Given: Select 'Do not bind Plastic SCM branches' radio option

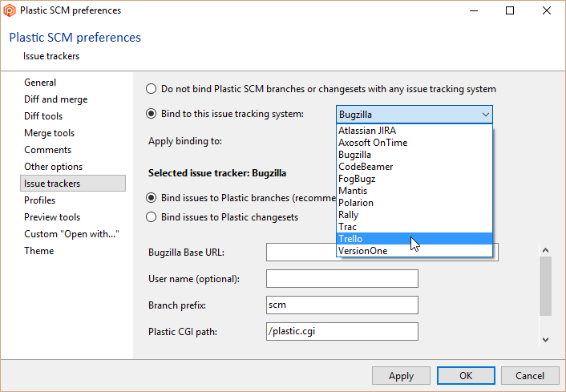Looking at the screenshot, I should pos(151,89).
